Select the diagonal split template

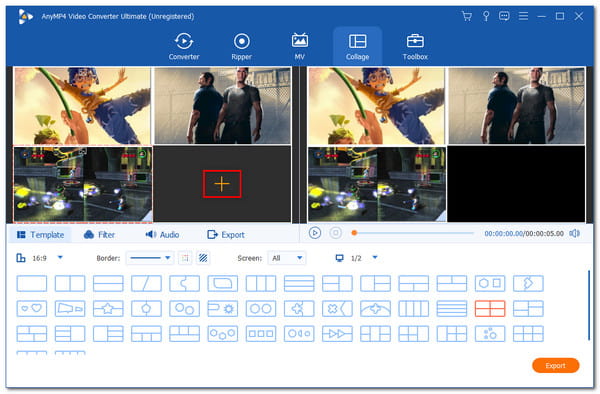pyautogui.click(x=146, y=283)
